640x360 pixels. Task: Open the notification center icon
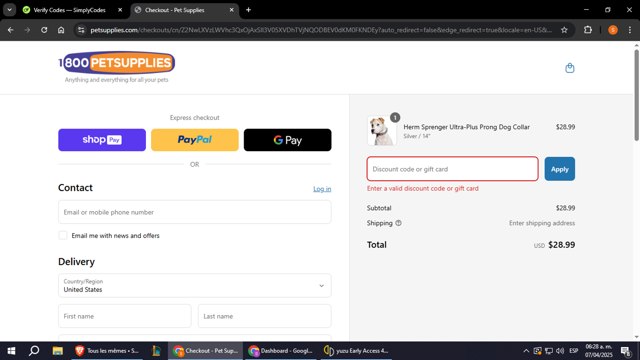(x=625, y=351)
